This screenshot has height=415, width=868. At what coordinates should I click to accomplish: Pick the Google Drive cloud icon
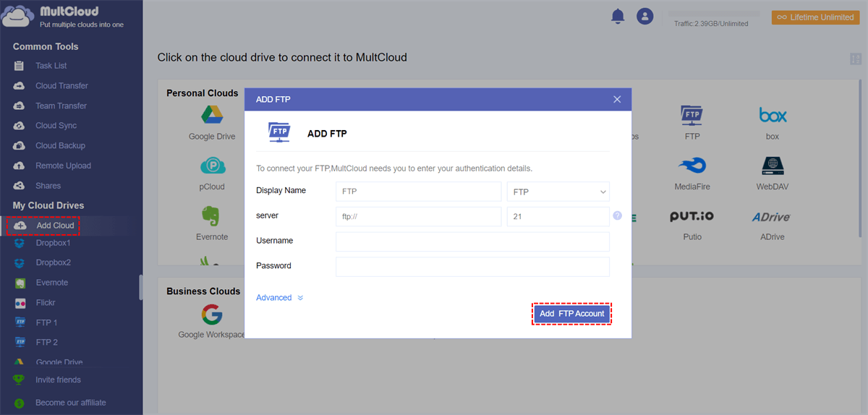pos(212,115)
